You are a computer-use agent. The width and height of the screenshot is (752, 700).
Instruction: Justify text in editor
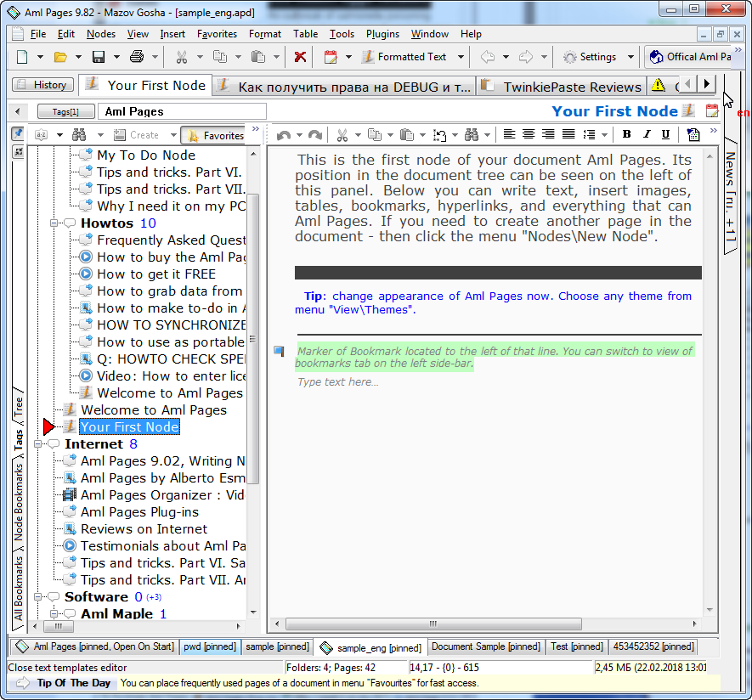[568, 134]
